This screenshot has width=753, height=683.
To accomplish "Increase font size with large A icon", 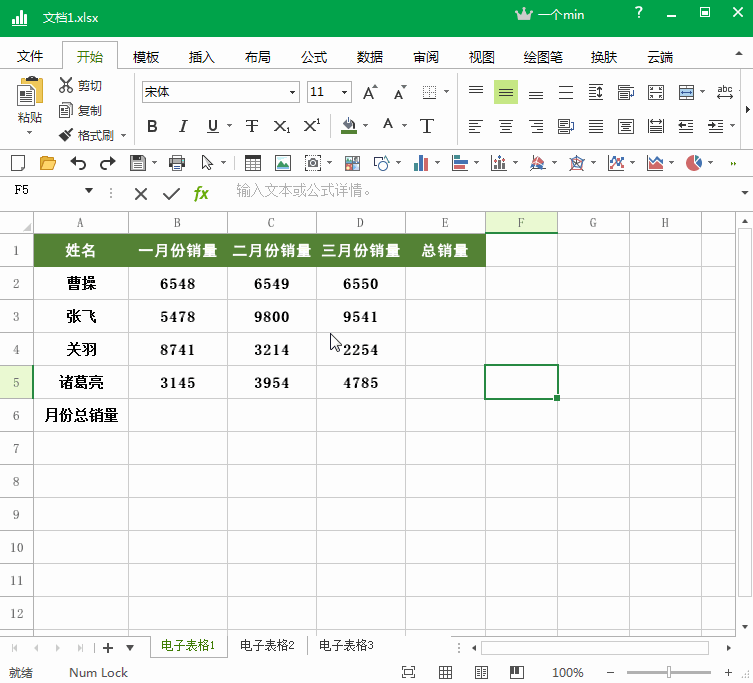I will point(369,92).
